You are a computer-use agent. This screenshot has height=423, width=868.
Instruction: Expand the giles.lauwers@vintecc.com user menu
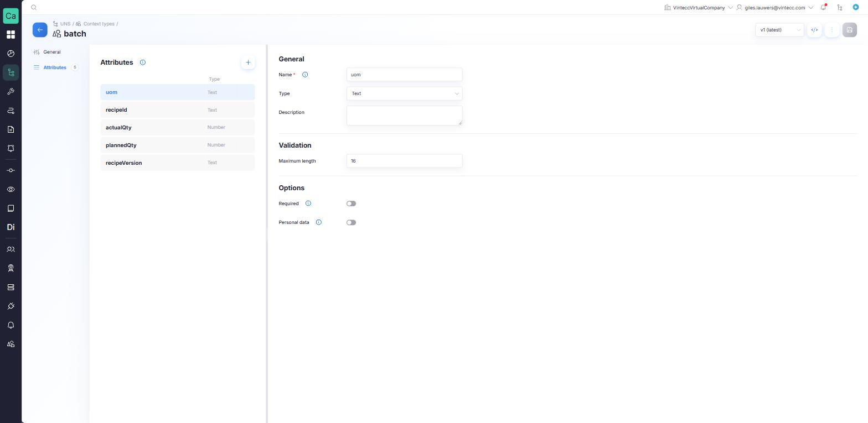[774, 8]
